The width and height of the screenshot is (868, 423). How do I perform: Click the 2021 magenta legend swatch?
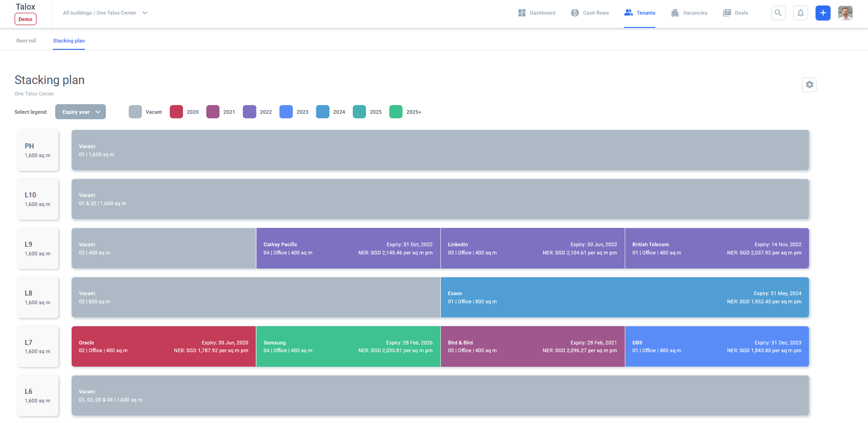tap(213, 112)
